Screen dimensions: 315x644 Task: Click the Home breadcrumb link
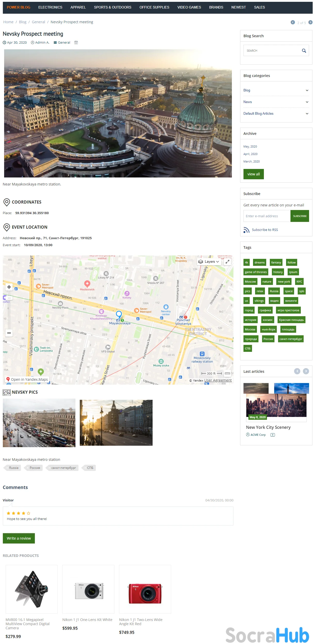(x=8, y=22)
